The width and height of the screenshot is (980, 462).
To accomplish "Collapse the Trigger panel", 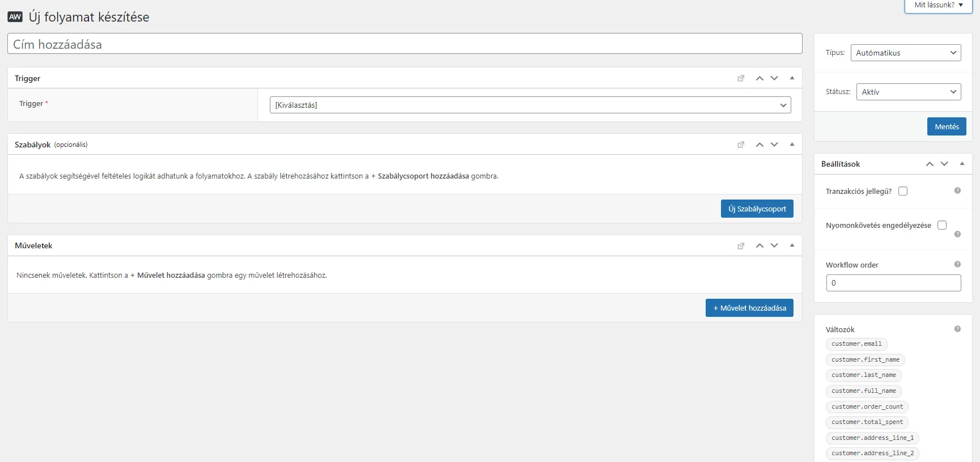I will pyautogui.click(x=792, y=78).
